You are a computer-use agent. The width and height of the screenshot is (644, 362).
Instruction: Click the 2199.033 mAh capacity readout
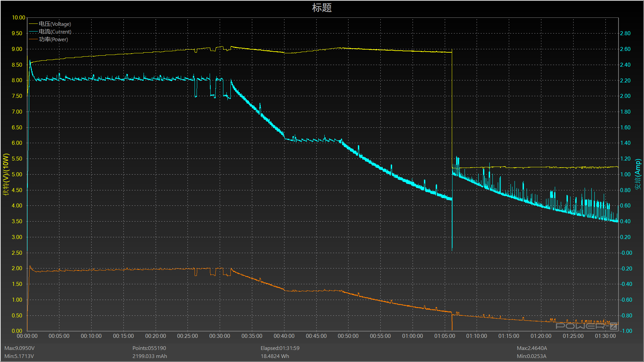[x=150, y=356]
